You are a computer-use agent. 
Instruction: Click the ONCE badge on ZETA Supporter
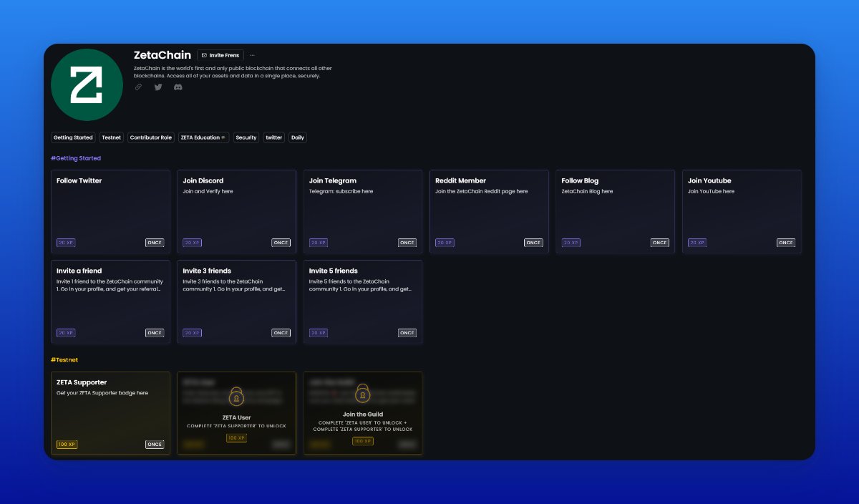point(155,445)
